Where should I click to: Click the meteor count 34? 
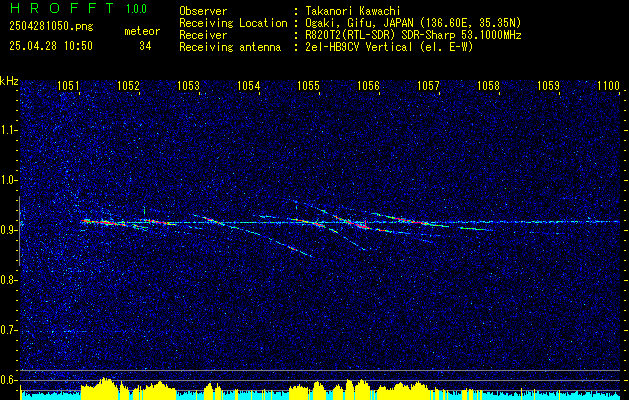pos(145,46)
